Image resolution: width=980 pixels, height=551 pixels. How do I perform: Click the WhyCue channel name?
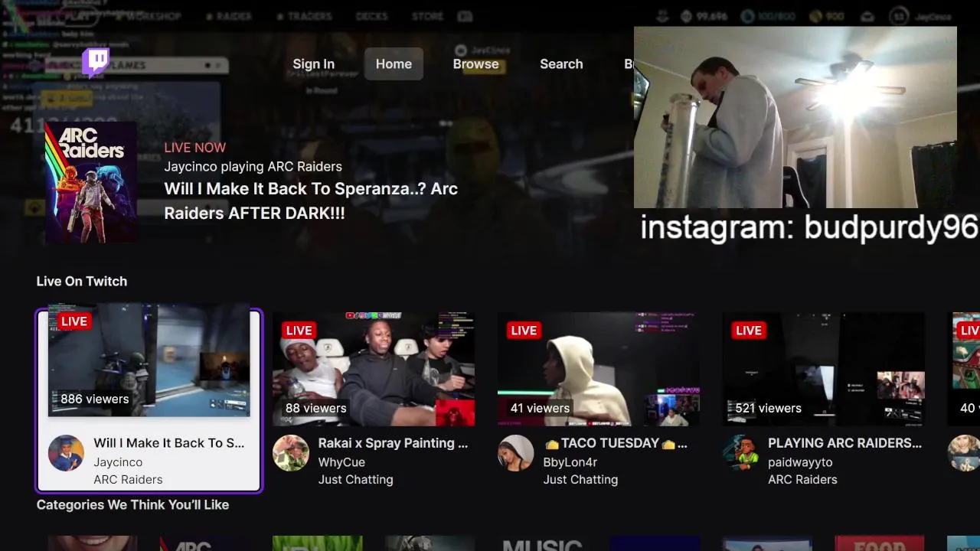(341, 462)
